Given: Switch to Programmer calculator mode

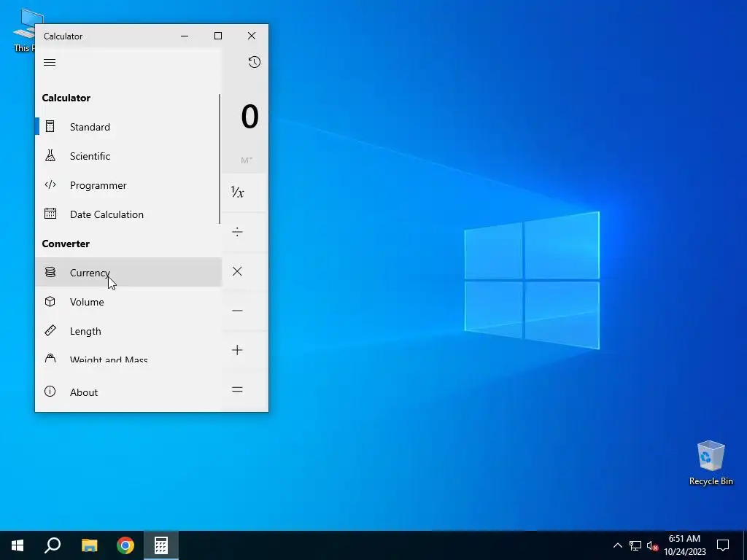Looking at the screenshot, I should (x=128, y=185).
